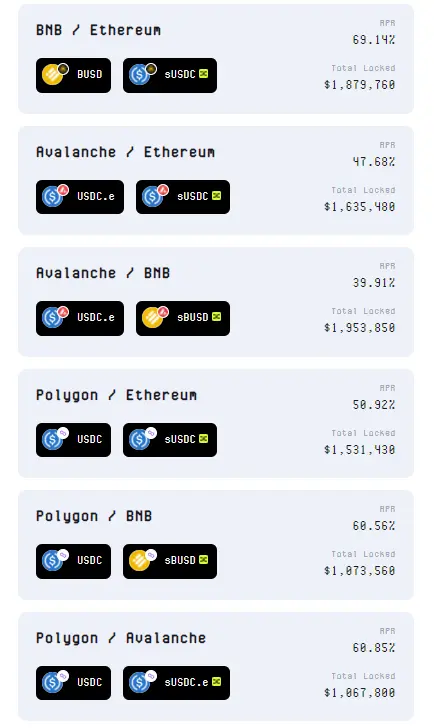434x728 pixels.
Task: Click USDC.e badge in Avalanche / Ethereum pool
Action: [80, 197]
